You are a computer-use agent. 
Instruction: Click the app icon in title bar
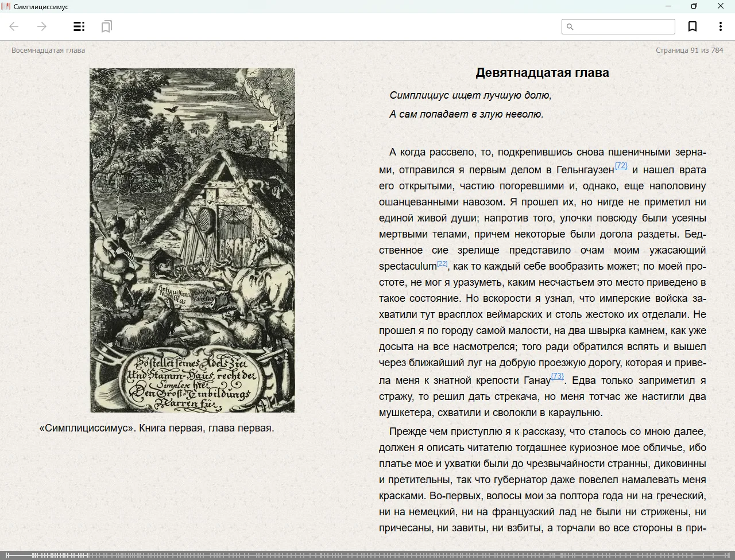[6, 6]
